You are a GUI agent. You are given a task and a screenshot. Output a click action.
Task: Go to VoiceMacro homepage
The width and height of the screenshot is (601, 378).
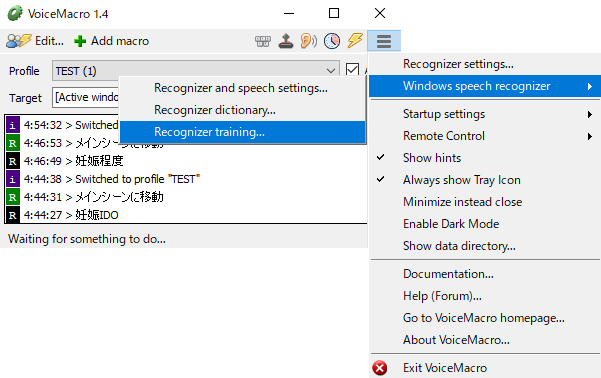485,318
